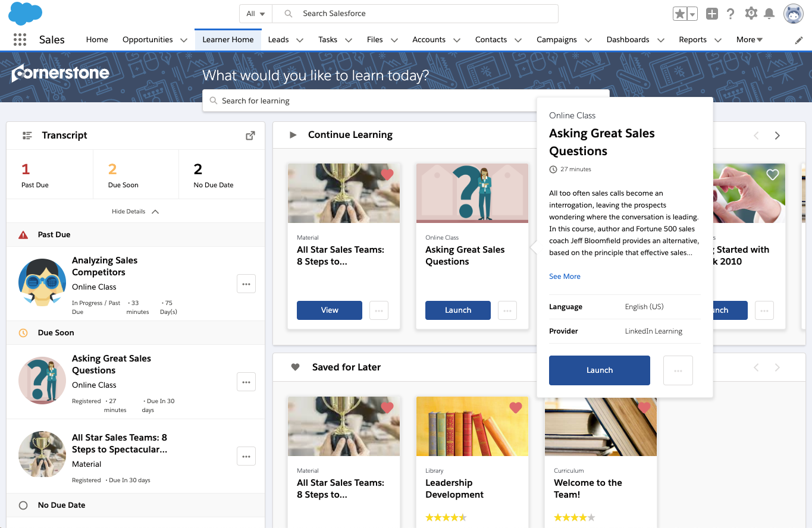Click See More link in course popup

coord(565,276)
